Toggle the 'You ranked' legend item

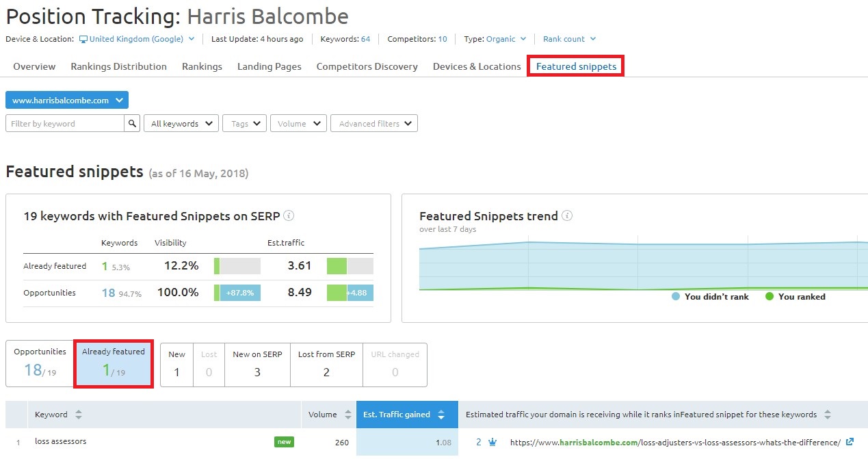point(795,297)
